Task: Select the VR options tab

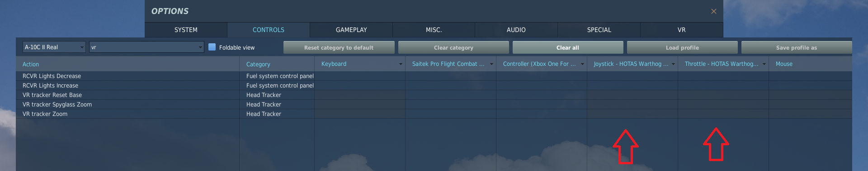Action: 681,30
